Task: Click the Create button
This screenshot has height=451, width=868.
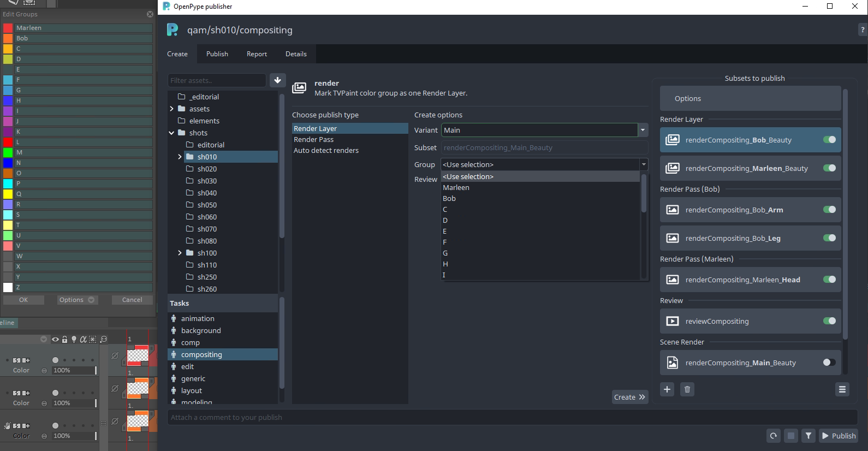Action: [629, 397]
